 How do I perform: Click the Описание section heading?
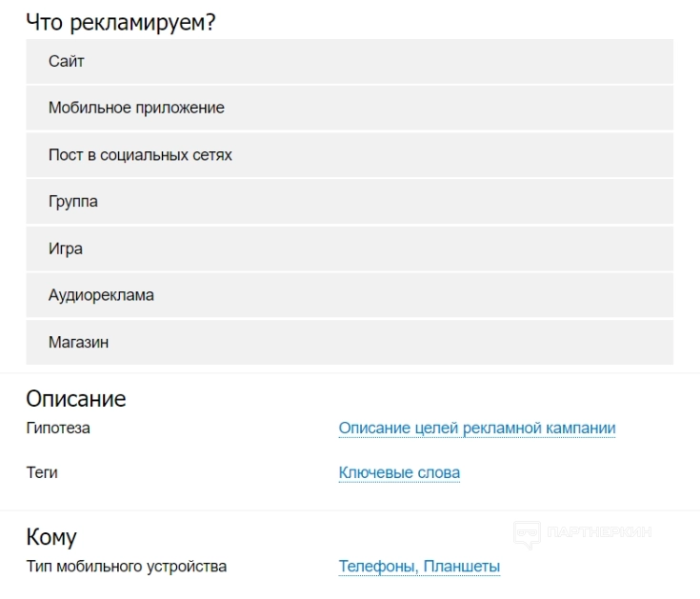point(76,398)
